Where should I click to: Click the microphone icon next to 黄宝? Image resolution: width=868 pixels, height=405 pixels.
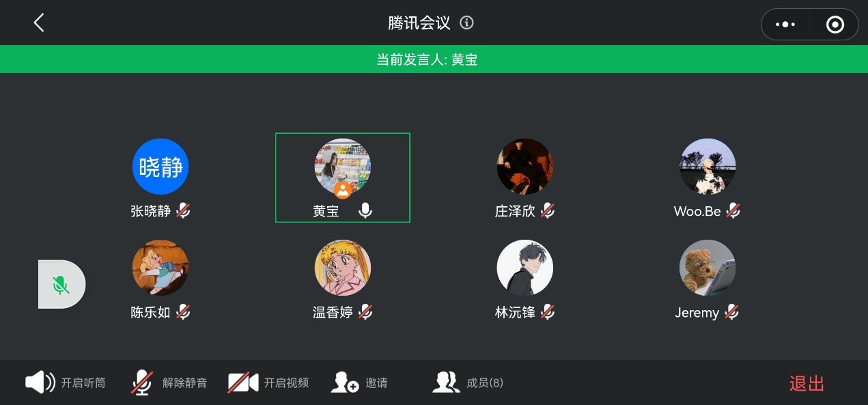pos(365,211)
